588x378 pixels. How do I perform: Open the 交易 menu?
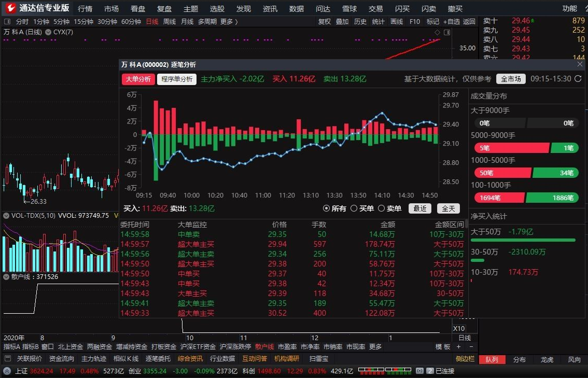click(x=376, y=8)
